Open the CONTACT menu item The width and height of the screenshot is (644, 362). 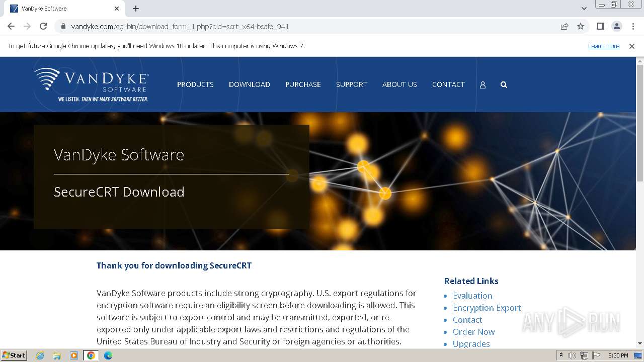[448, 84]
